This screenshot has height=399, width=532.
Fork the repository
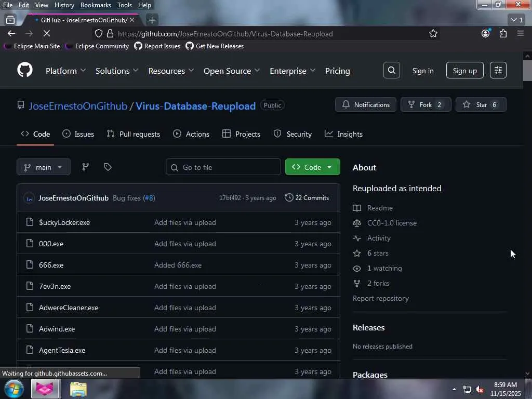pyautogui.click(x=426, y=104)
